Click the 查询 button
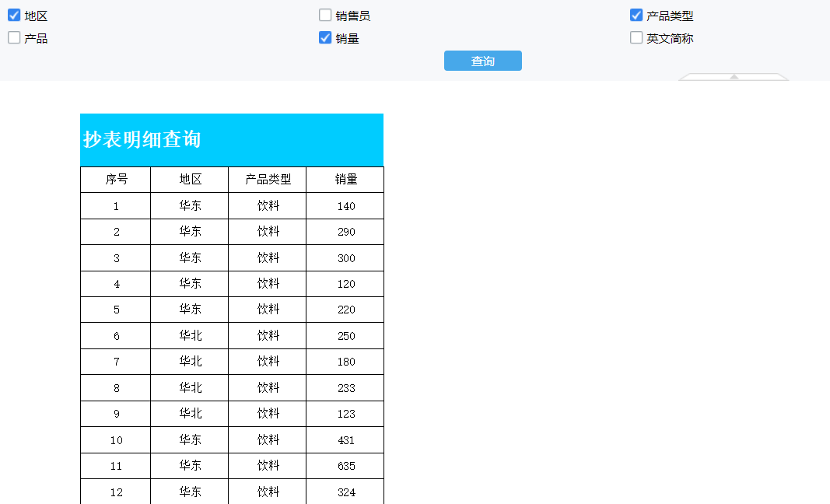The width and height of the screenshot is (830, 504). click(x=482, y=61)
